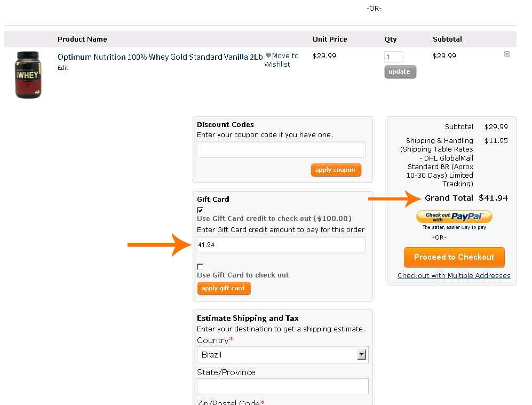Click Check out with PayPal button

click(x=454, y=217)
